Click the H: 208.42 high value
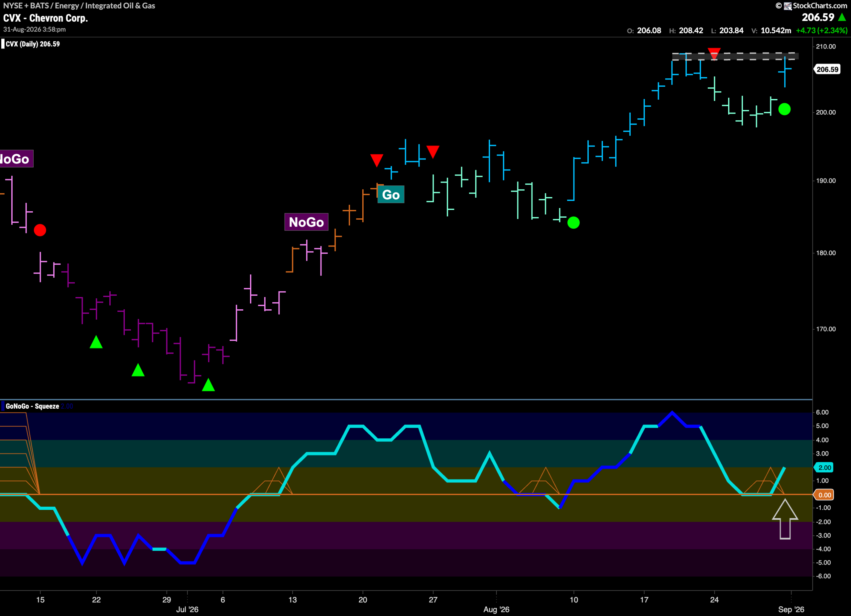 pyautogui.click(x=686, y=31)
